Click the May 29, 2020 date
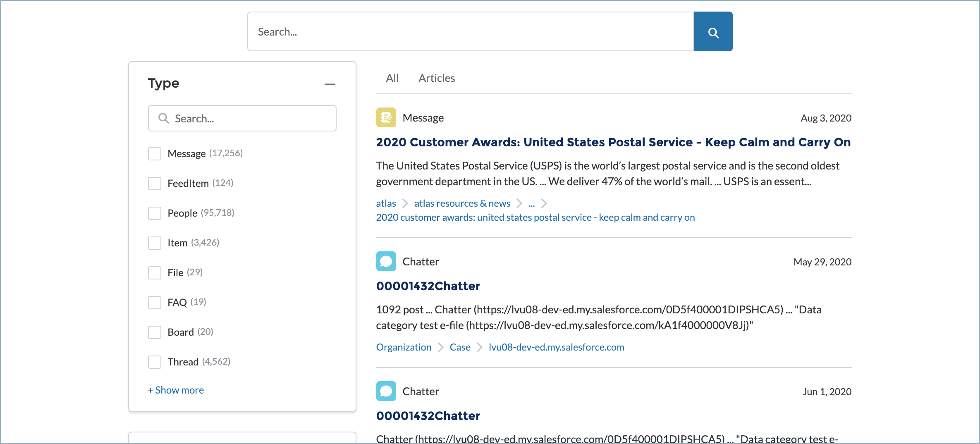The image size is (980, 444). click(x=822, y=262)
